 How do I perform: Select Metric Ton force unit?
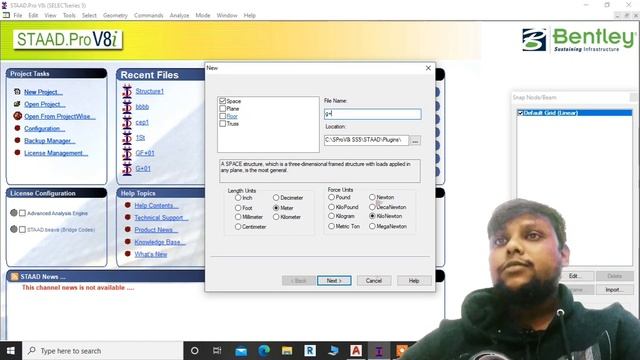pos(331,226)
